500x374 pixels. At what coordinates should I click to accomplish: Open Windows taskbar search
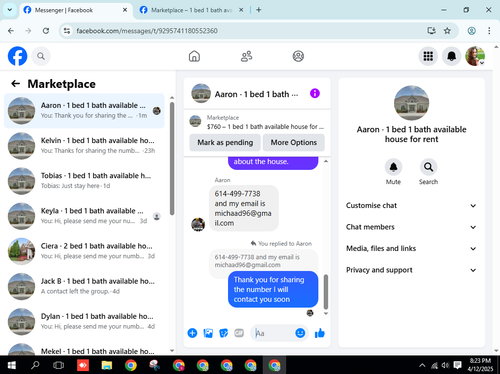[35, 365]
